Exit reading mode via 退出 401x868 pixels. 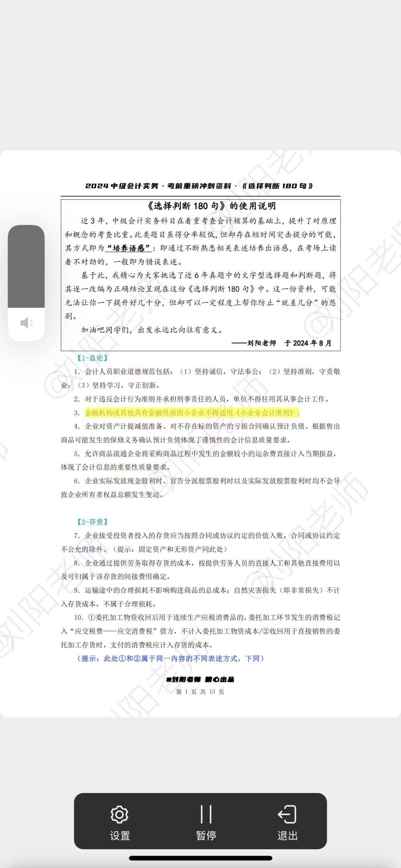[288, 822]
